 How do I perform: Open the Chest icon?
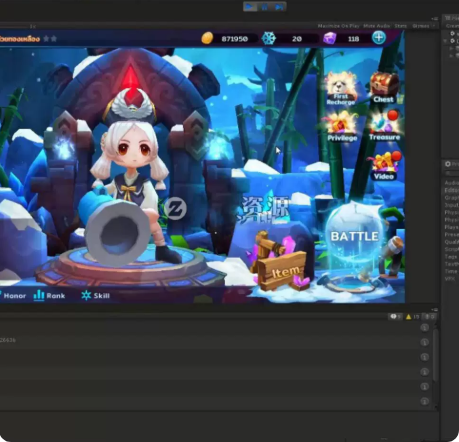pos(384,88)
